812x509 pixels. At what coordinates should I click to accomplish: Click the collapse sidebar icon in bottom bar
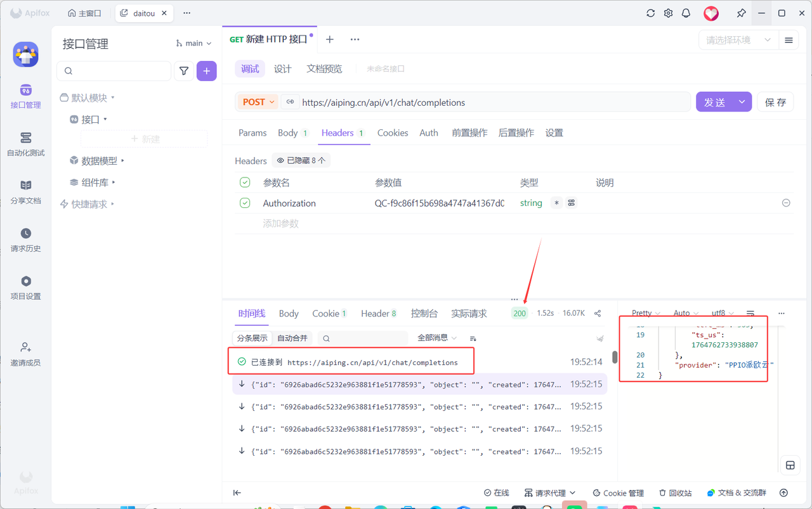click(237, 493)
